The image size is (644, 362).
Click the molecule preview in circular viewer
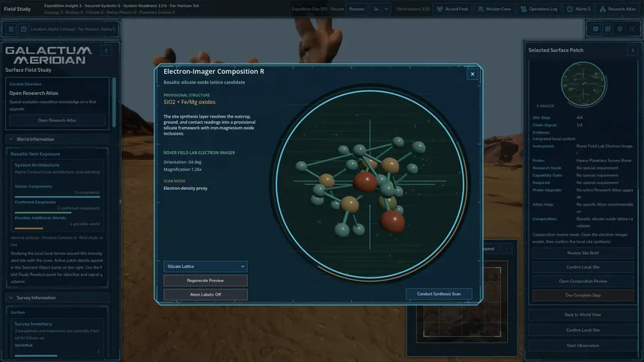[x=370, y=183]
